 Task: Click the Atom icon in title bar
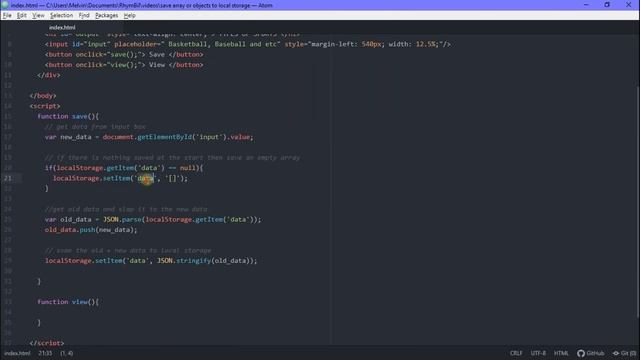5,5
